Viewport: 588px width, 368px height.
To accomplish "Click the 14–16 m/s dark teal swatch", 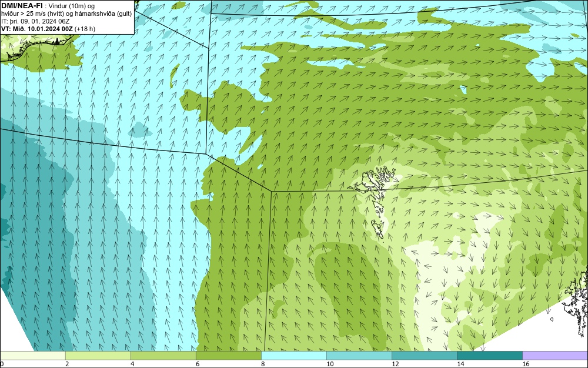I will click(489, 355).
